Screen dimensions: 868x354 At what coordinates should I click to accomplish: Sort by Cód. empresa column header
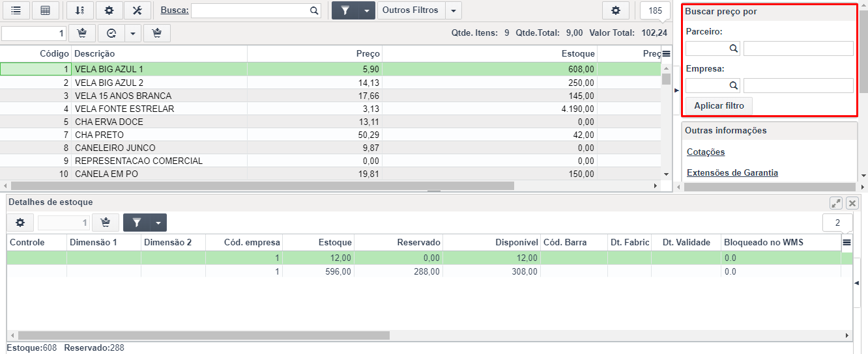click(244, 242)
